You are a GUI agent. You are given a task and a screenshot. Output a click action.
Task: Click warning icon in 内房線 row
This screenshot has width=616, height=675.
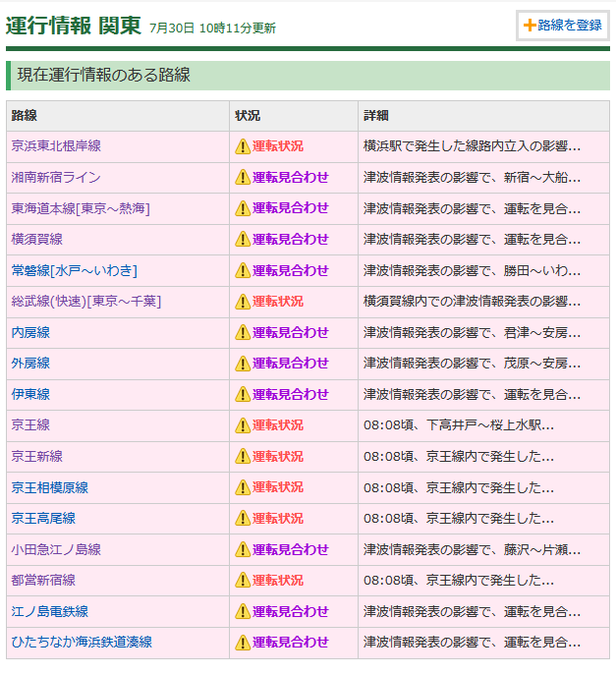tap(243, 332)
